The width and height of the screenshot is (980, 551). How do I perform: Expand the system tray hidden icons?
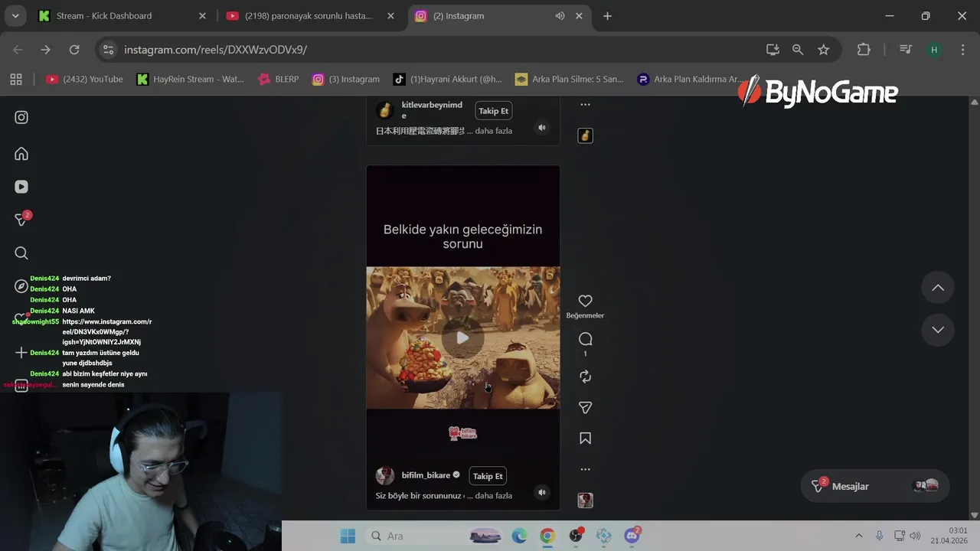pyautogui.click(x=859, y=536)
